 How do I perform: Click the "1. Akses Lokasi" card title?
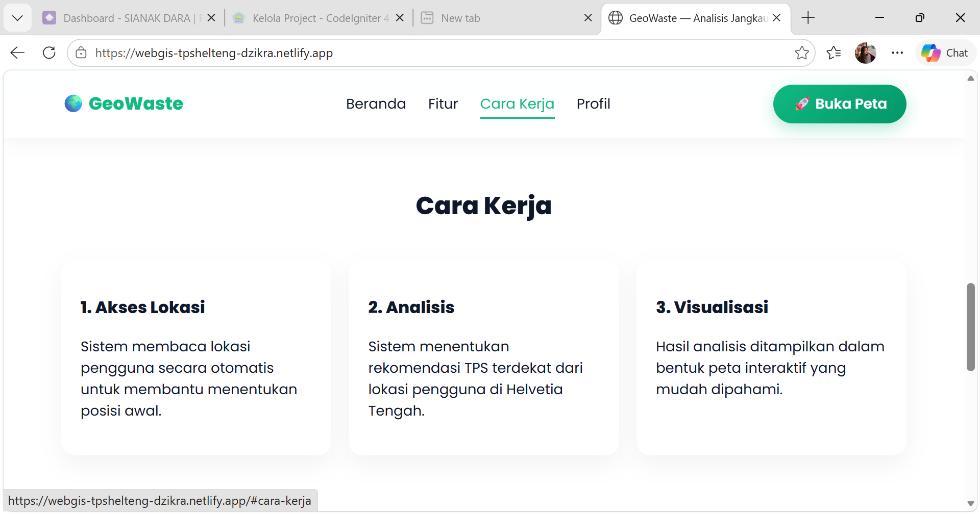pos(142,307)
